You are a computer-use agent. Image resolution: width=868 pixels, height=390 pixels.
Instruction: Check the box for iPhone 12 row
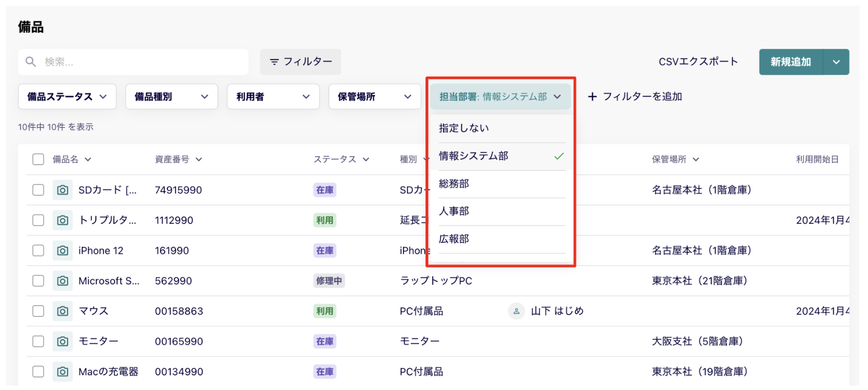click(38, 251)
